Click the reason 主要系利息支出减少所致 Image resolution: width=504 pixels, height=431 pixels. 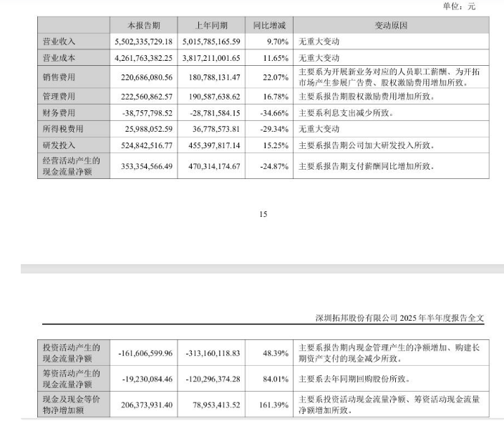pos(346,113)
